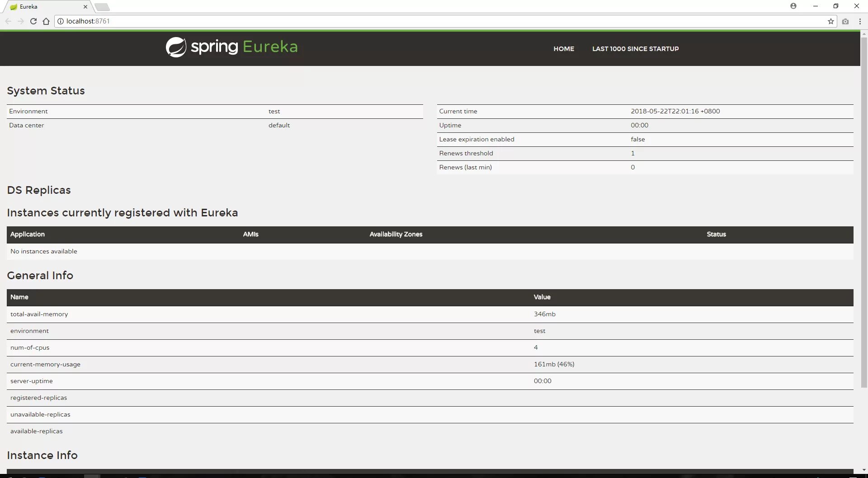This screenshot has height=478, width=868.
Task: Open the Chrome profile account icon
Action: click(793, 6)
